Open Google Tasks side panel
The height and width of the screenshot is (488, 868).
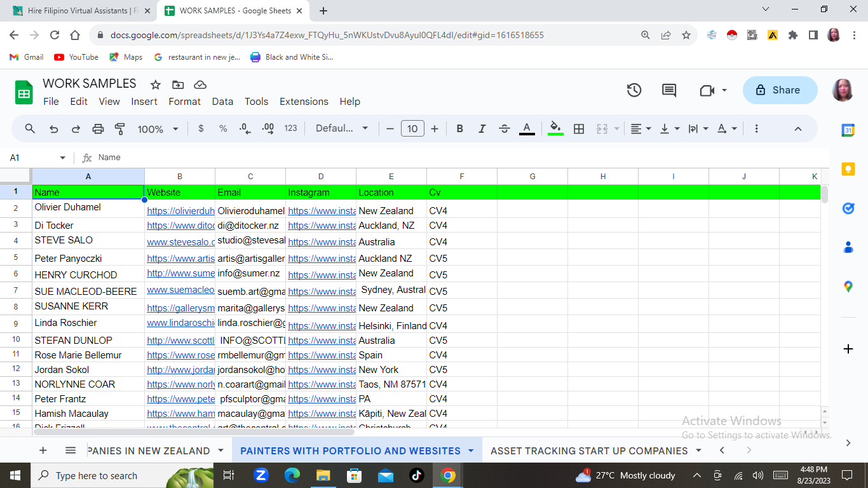848,208
